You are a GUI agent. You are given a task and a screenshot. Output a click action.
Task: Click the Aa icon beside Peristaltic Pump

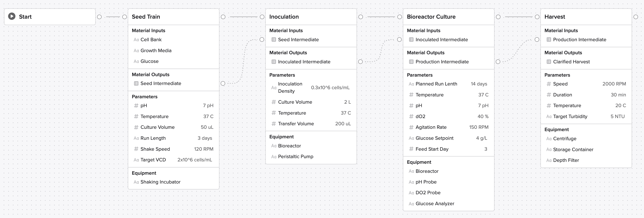(x=274, y=157)
